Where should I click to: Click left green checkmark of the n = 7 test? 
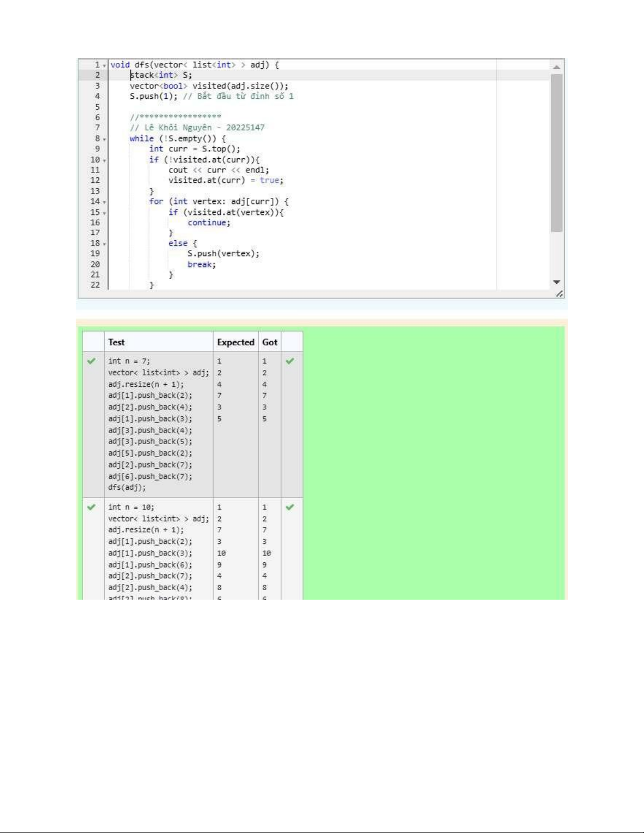click(92, 361)
